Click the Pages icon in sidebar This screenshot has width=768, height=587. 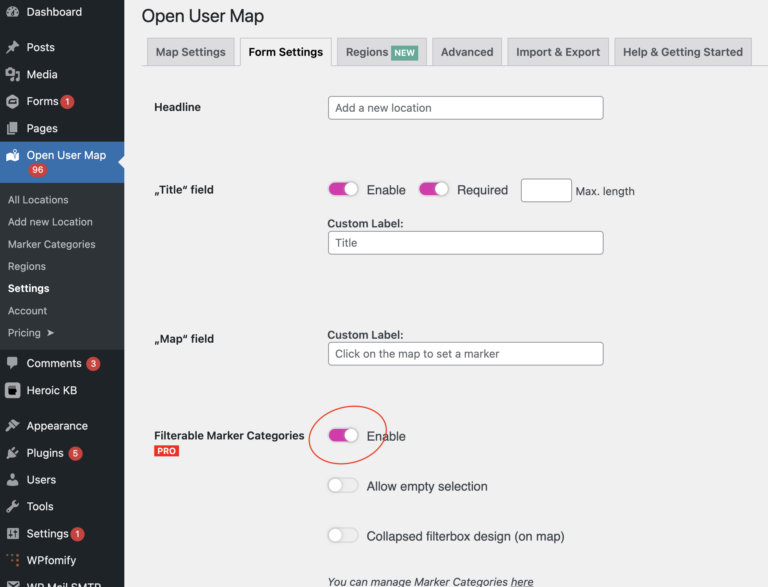(x=13, y=128)
